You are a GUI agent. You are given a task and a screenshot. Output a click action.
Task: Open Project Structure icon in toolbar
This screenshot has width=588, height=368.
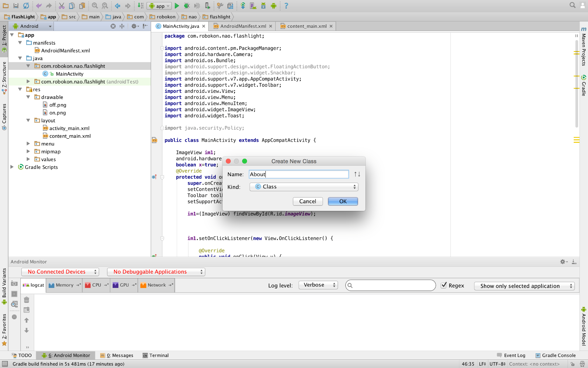(230, 6)
